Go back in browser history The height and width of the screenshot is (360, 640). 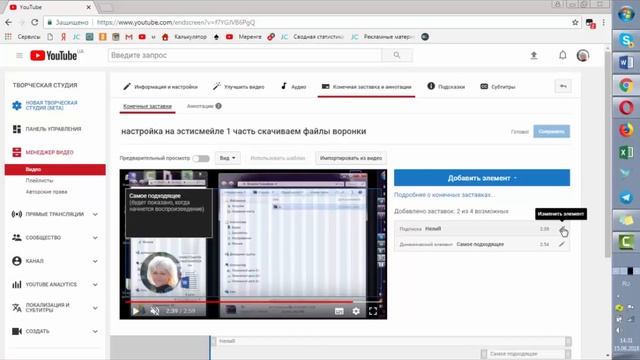coord(9,22)
